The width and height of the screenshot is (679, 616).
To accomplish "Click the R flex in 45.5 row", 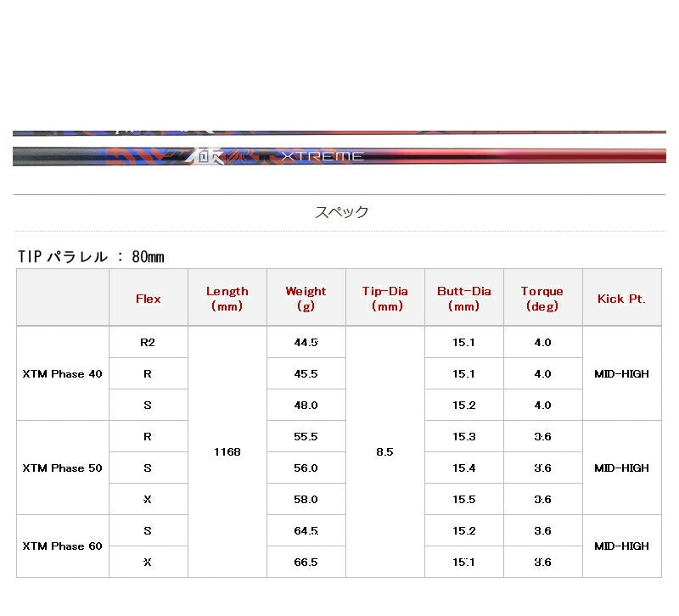I will [x=148, y=374].
